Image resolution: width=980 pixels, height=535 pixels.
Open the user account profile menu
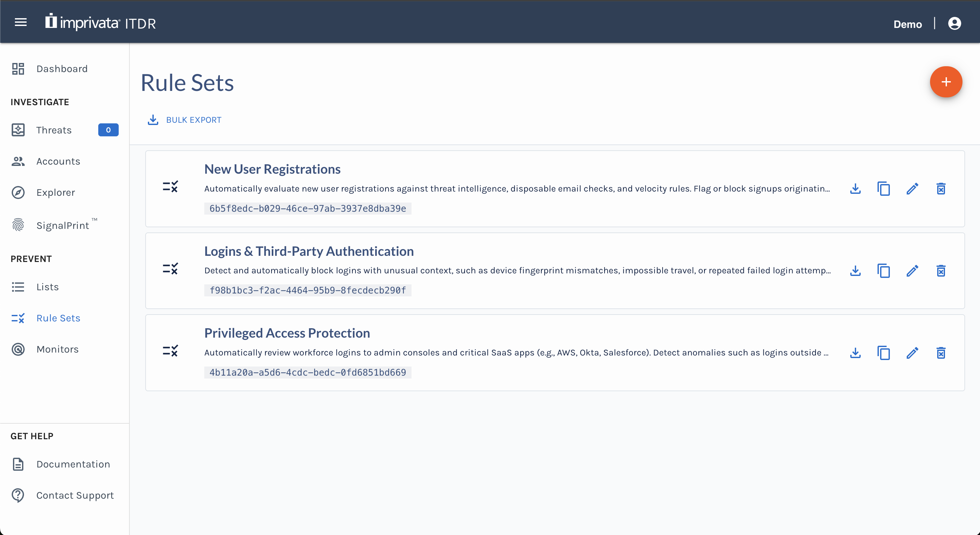click(955, 23)
